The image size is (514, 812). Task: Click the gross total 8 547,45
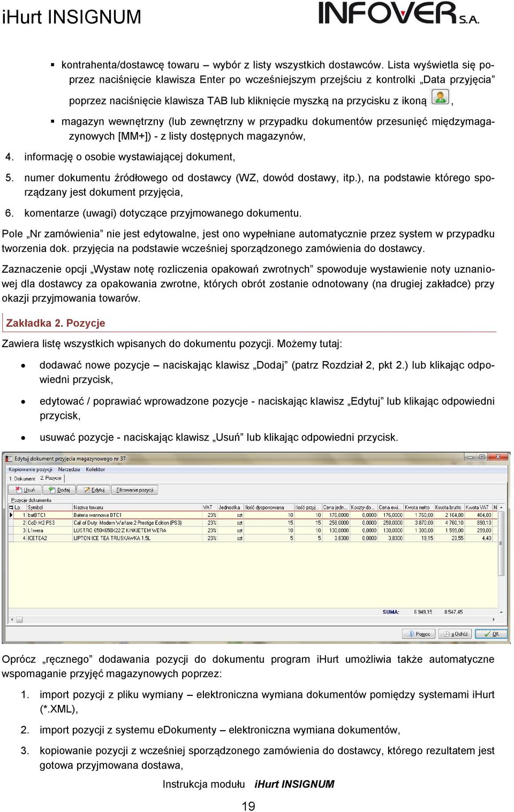pos(454,611)
